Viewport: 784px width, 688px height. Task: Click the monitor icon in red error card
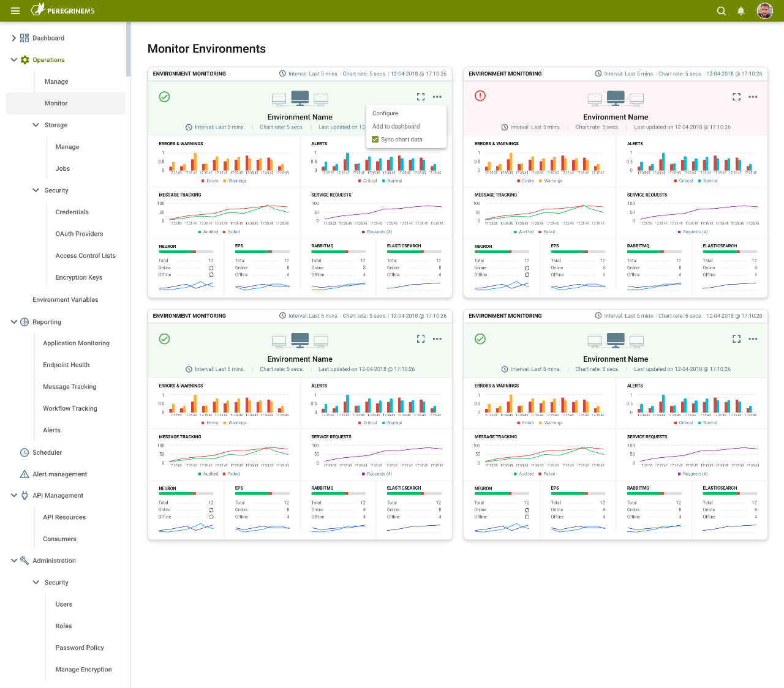(x=616, y=98)
